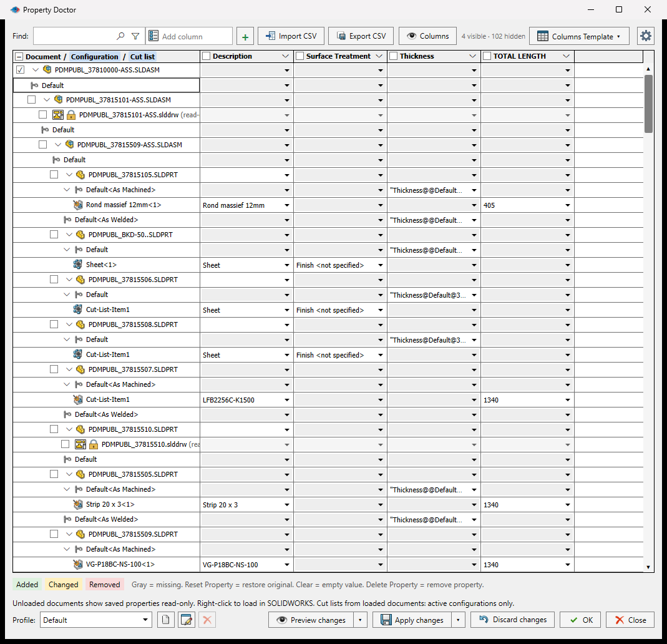
Task: Click cut list icon of Strip 20 x 3<1>
Action: pyautogui.click(x=78, y=504)
